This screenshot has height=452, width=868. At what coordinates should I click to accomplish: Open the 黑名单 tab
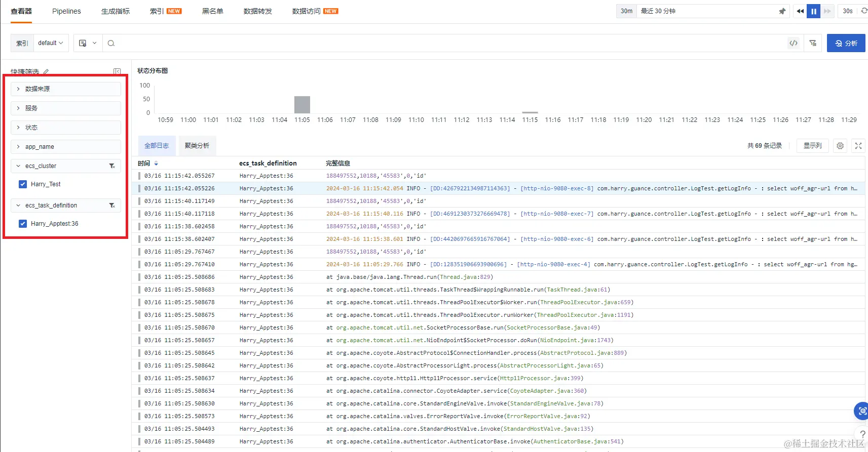[x=213, y=11]
